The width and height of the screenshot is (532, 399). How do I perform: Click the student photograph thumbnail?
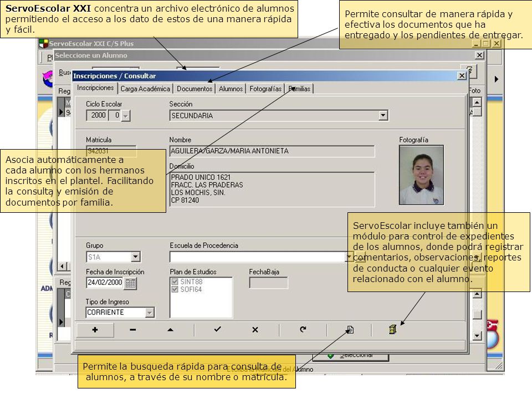click(421, 176)
